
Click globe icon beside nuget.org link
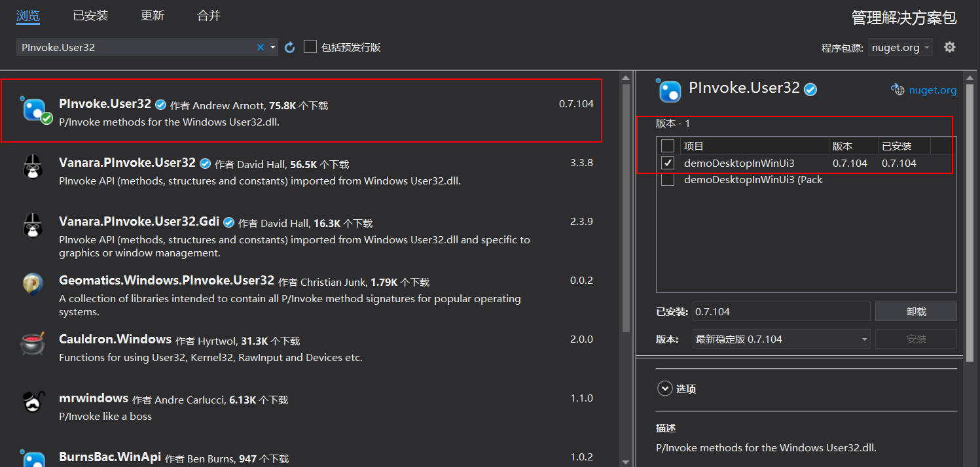[x=898, y=90]
